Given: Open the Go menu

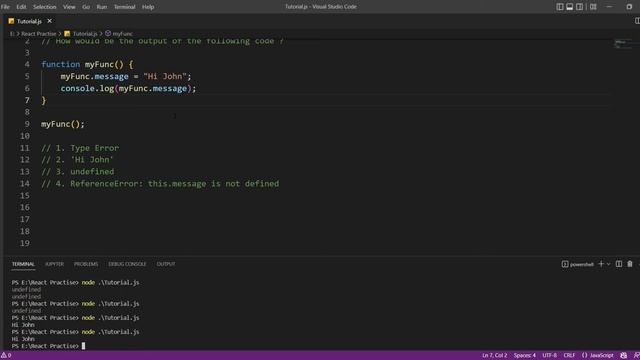Looking at the screenshot, I should pos(86,7).
